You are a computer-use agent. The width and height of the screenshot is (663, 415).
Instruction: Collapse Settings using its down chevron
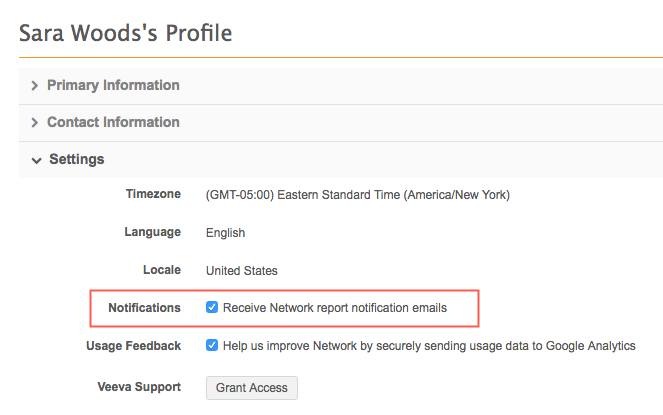click(x=36, y=160)
